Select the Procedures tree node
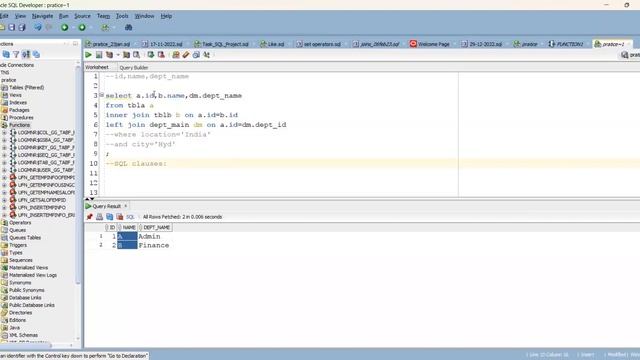Image resolution: width=640 pixels, height=360 pixels. pos(21,118)
